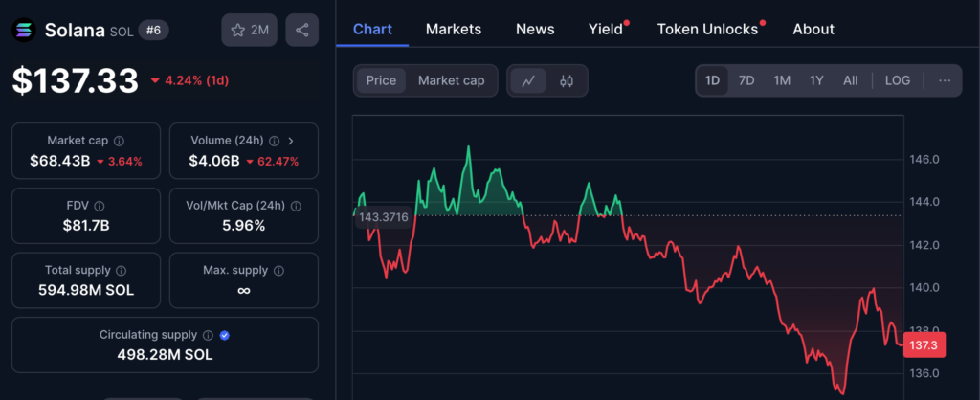Click the infinity Max. supply value
This screenshot has width=980, height=400.
pos(244,291)
